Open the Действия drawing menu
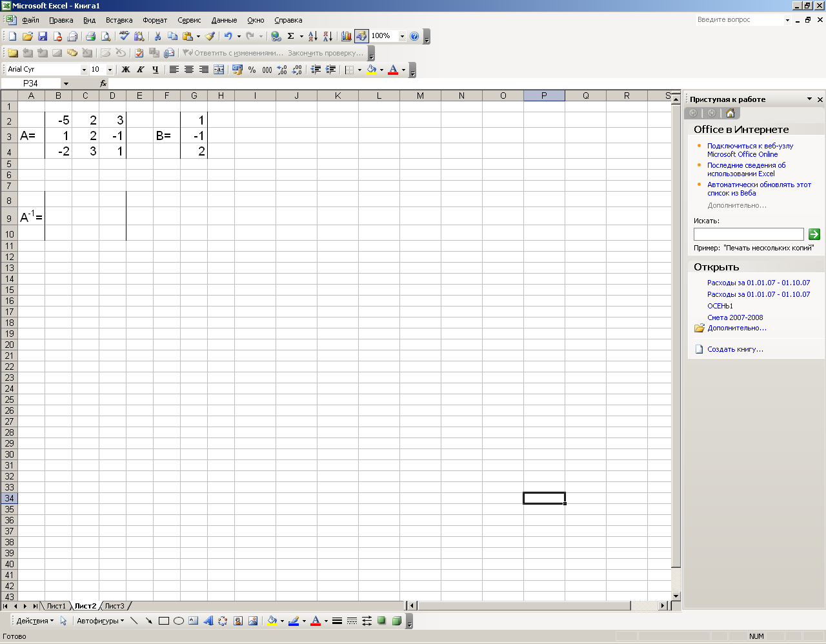The image size is (826, 644). point(35,621)
